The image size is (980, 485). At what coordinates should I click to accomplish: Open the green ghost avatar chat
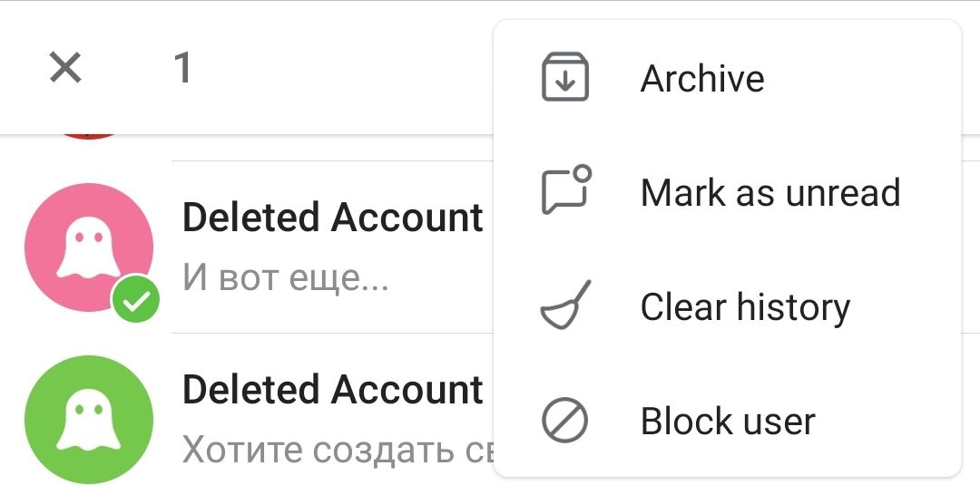pyautogui.click(x=89, y=420)
